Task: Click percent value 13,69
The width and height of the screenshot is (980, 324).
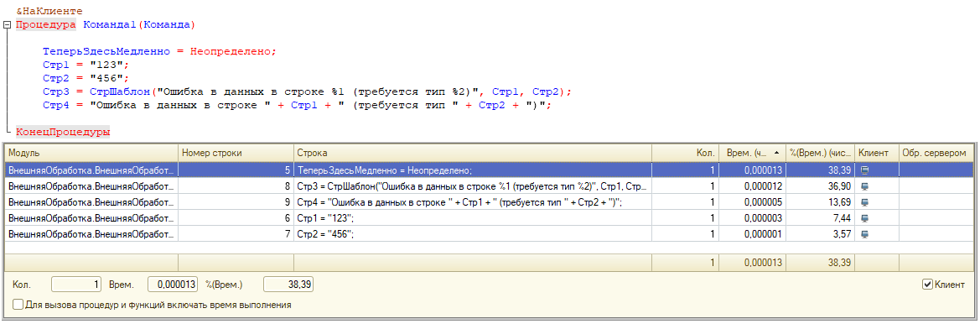Action: (839, 202)
